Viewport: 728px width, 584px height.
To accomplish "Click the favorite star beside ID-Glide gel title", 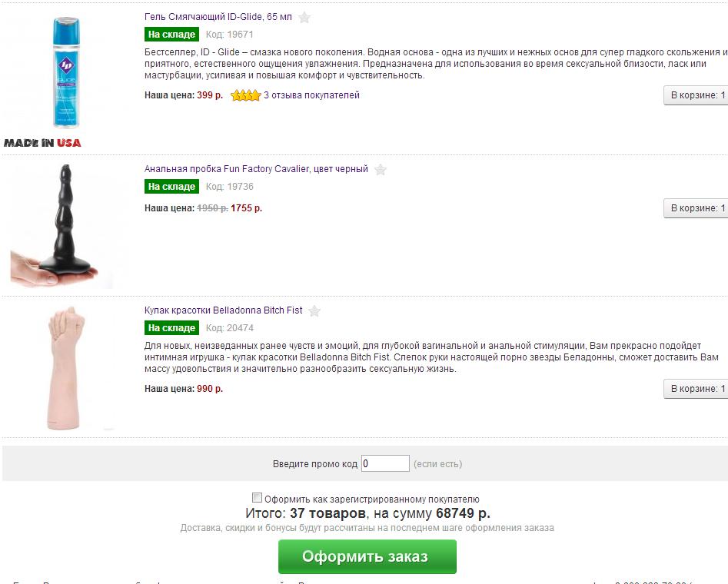I will [304, 18].
